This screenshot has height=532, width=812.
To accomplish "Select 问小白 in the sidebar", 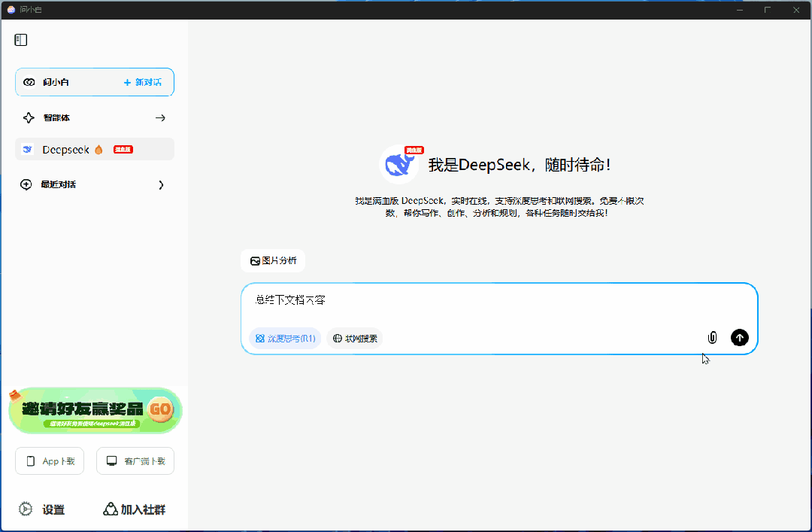I will click(x=56, y=82).
